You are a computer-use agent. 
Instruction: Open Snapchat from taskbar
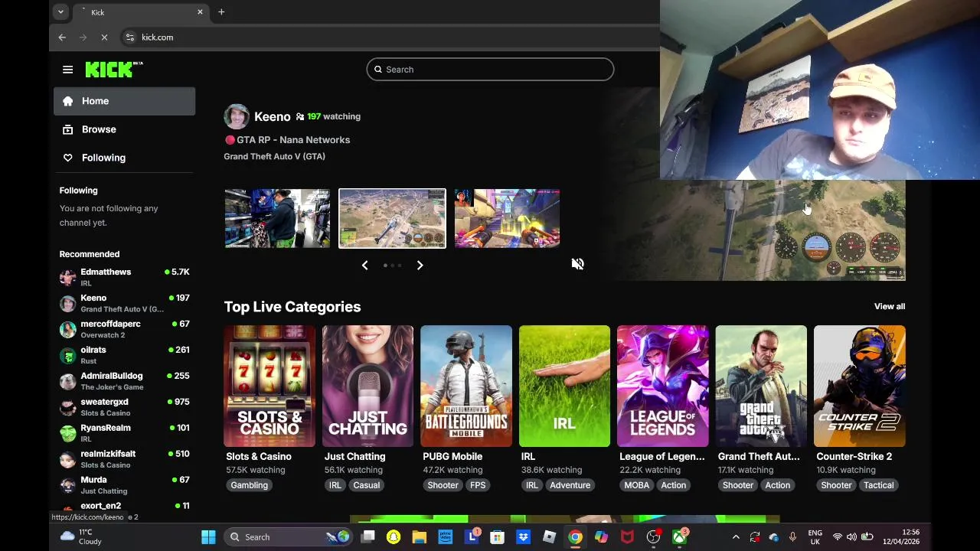coord(394,536)
